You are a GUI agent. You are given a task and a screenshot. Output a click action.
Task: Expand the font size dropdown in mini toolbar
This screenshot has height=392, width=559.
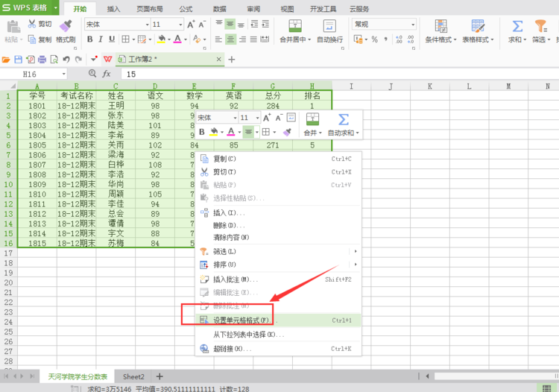pyautogui.click(x=258, y=118)
